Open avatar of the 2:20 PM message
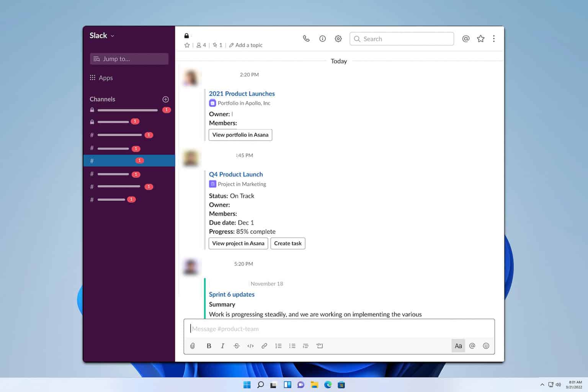This screenshot has height=392, width=588. 191,78
